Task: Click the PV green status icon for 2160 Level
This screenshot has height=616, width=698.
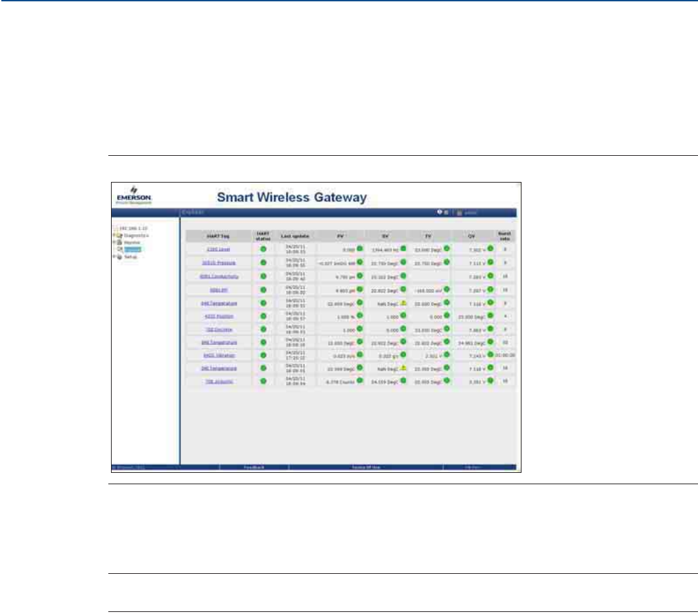Action: pyautogui.click(x=360, y=249)
